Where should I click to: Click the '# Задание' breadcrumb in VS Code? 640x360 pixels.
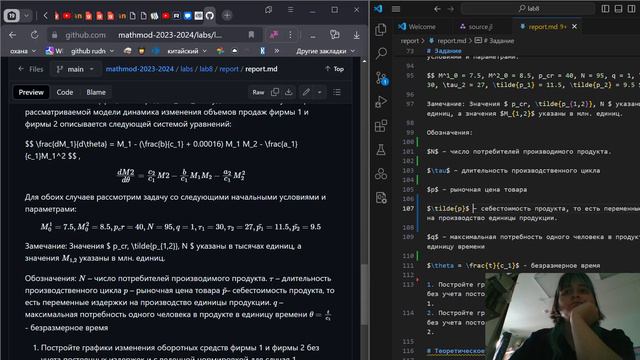click(x=494, y=41)
